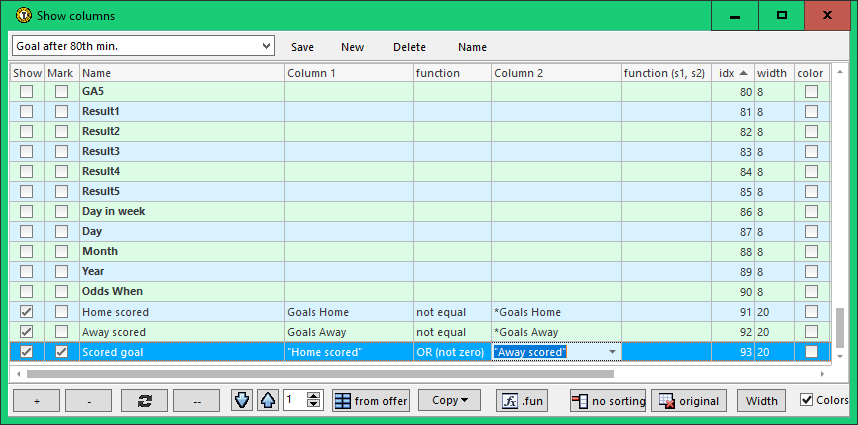
Task: Click the color box for Scored goal row
Action: coord(811,352)
